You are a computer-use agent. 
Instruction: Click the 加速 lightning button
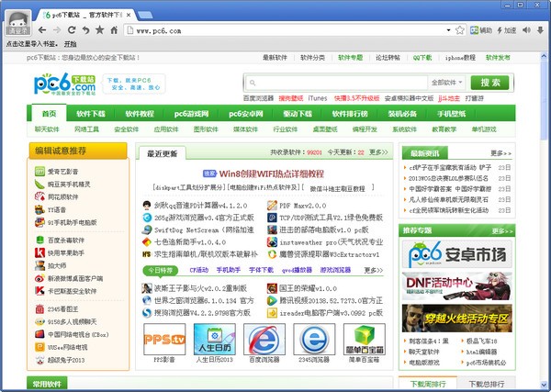[506, 30]
